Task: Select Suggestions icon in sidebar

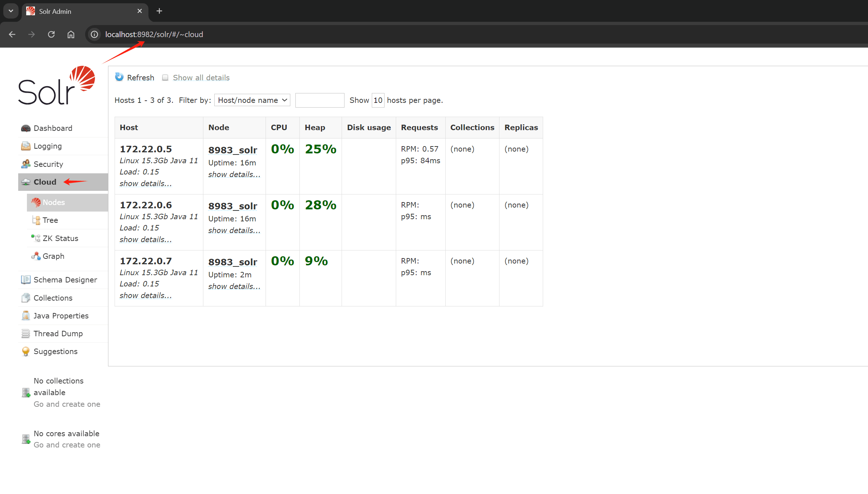Action: coord(25,351)
